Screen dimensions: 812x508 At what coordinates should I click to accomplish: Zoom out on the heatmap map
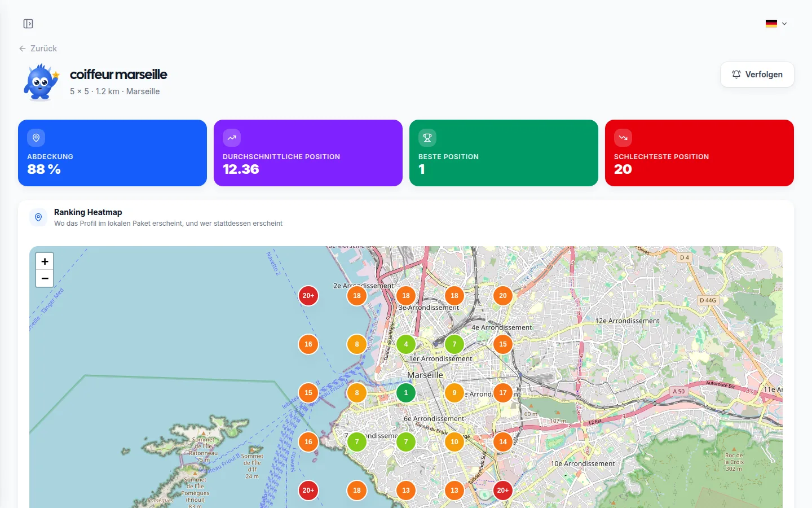pyautogui.click(x=45, y=278)
